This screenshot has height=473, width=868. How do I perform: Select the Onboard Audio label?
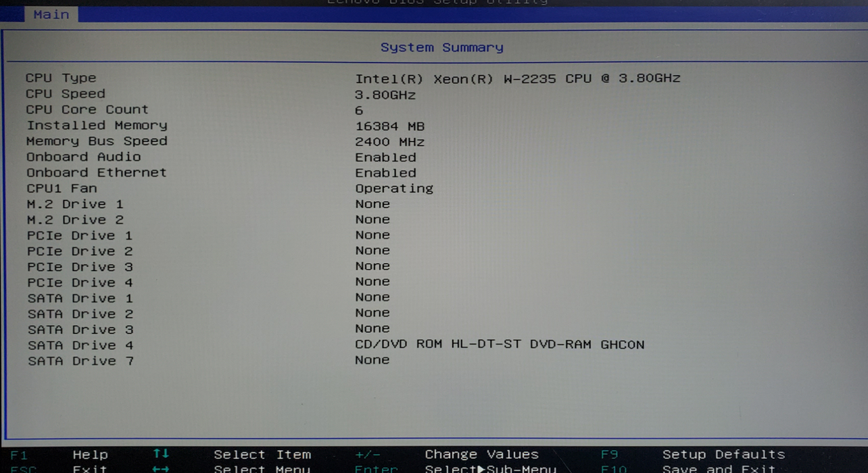pyautogui.click(x=84, y=157)
